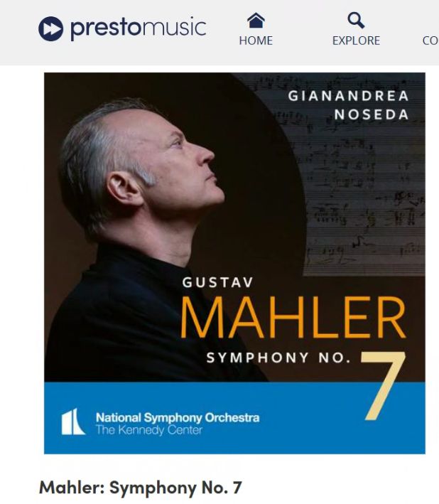Click the house icon in navigation
Viewport: 439px width, 504px height.
pos(255,20)
